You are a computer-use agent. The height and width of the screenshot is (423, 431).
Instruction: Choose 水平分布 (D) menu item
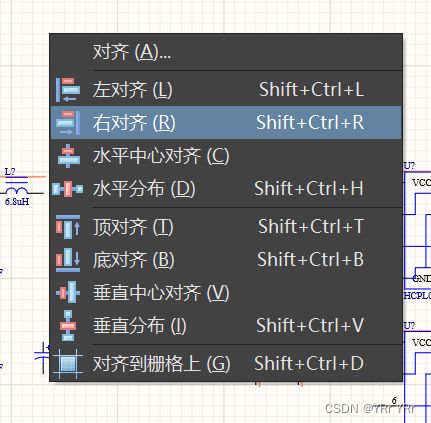[x=226, y=189]
